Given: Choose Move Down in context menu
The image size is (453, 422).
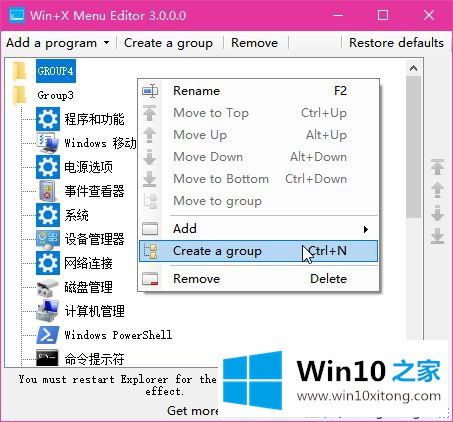Looking at the screenshot, I should [259, 157].
